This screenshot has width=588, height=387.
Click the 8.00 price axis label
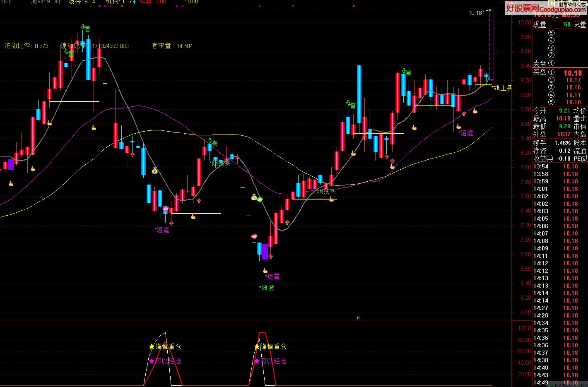pos(525,167)
